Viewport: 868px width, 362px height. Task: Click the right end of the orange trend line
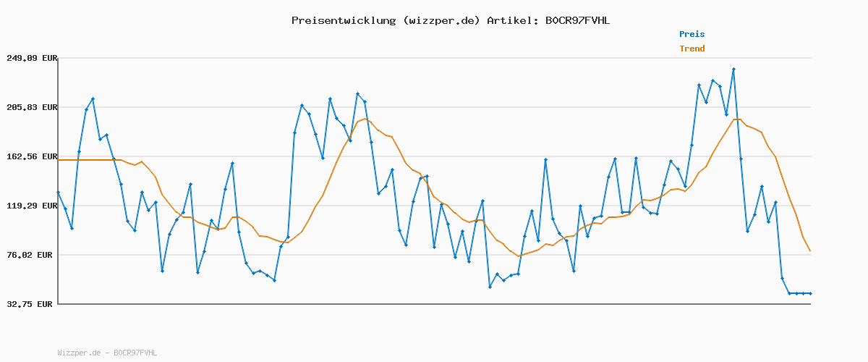(x=810, y=251)
